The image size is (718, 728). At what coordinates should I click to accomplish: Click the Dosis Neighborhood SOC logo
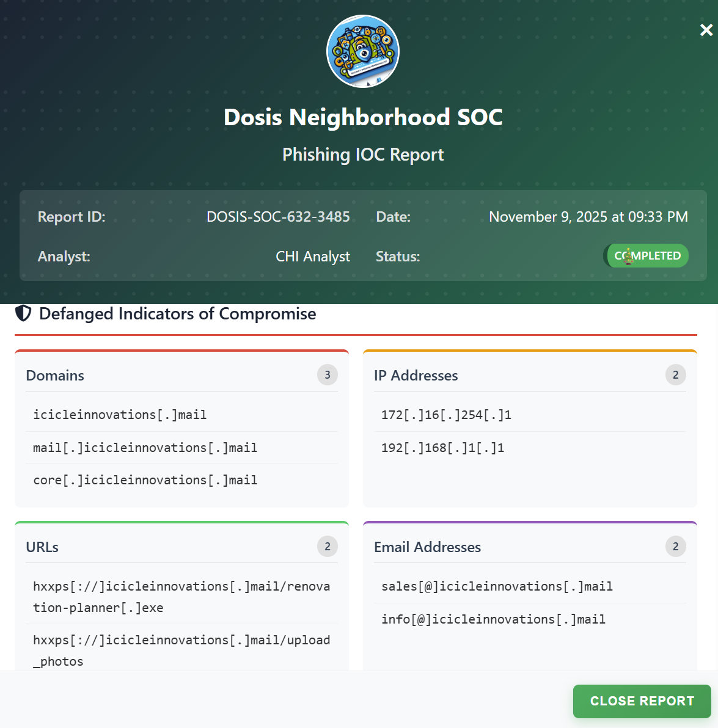pyautogui.click(x=363, y=51)
